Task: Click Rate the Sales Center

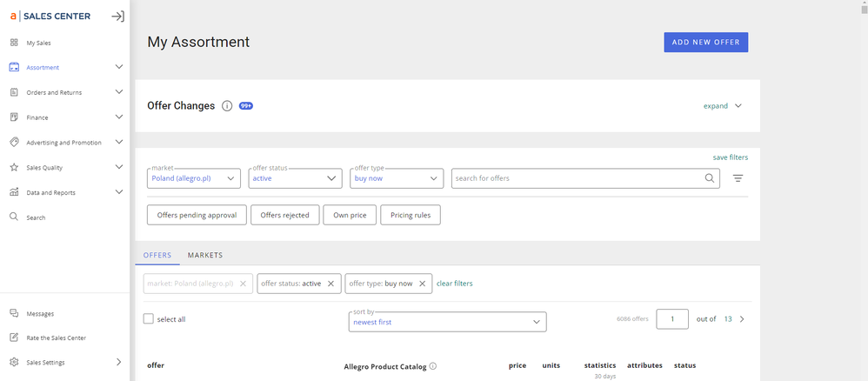Action: pos(56,338)
